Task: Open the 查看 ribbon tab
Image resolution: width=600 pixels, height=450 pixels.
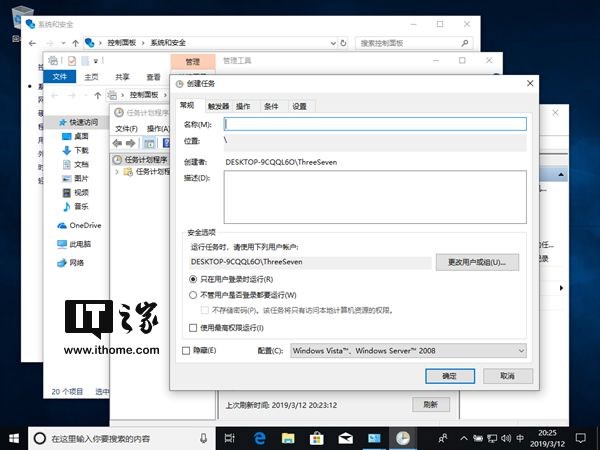Action: click(153, 77)
